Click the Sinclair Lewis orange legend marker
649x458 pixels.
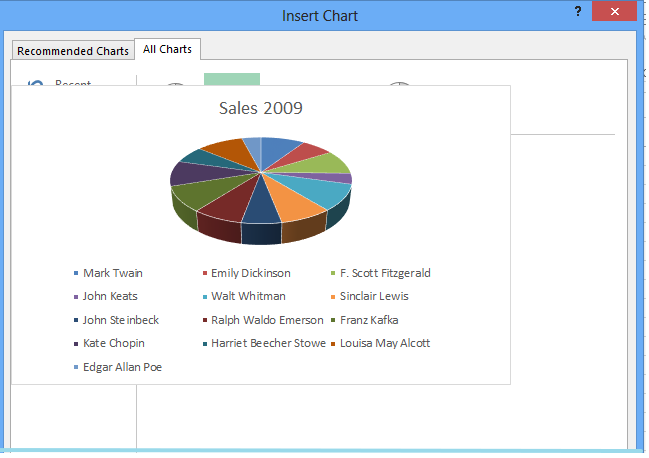pos(333,297)
